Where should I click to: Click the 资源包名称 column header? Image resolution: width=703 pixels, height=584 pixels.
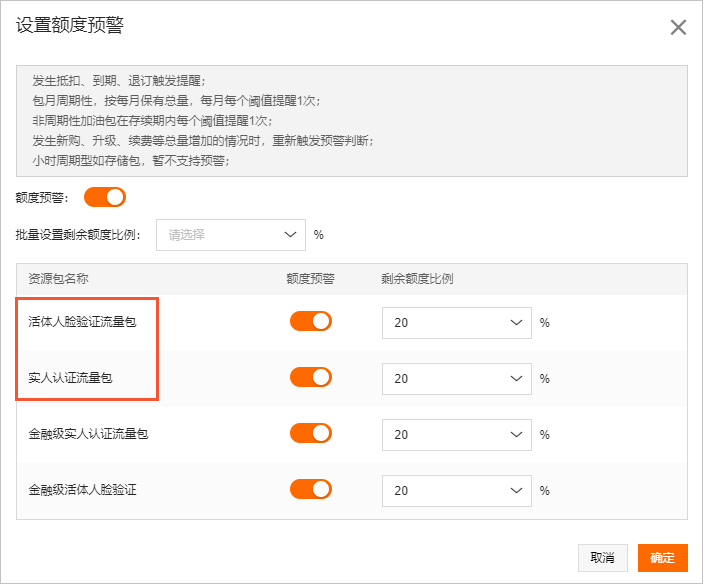point(58,279)
